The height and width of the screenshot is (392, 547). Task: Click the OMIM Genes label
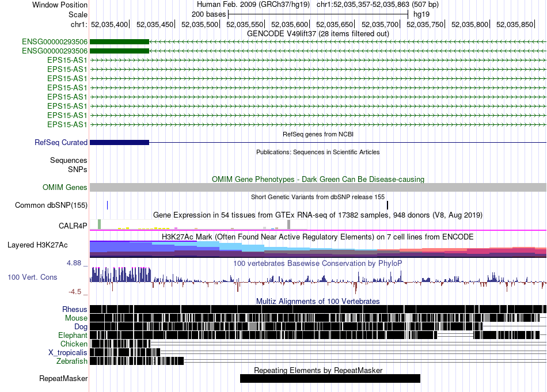(65, 187)
